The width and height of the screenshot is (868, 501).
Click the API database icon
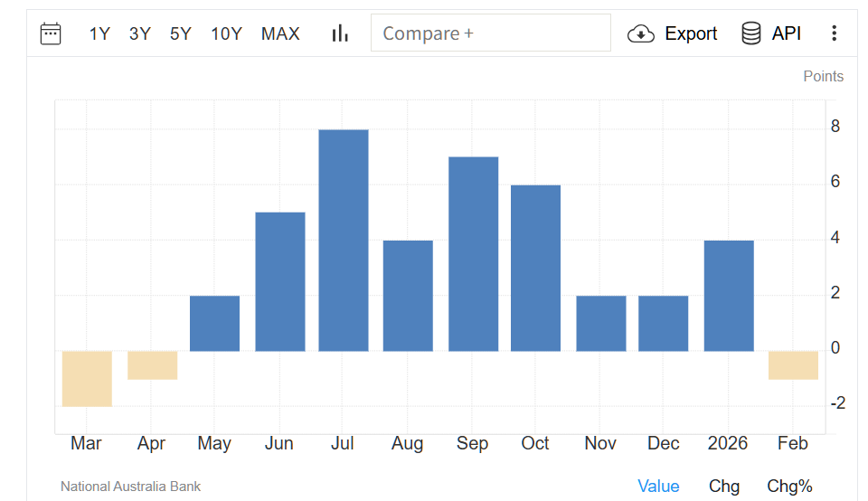click(750, 33)
